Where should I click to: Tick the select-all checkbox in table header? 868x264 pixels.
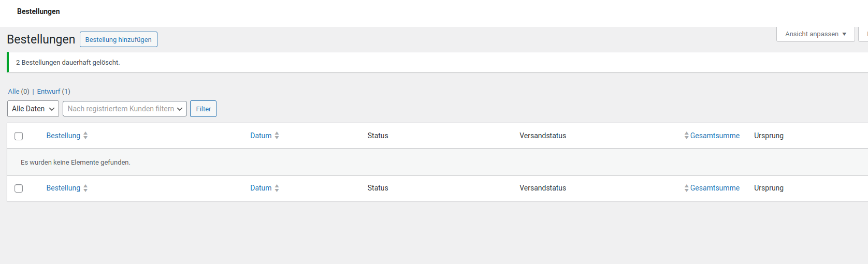pyautogui.click(x=19, y=136)
